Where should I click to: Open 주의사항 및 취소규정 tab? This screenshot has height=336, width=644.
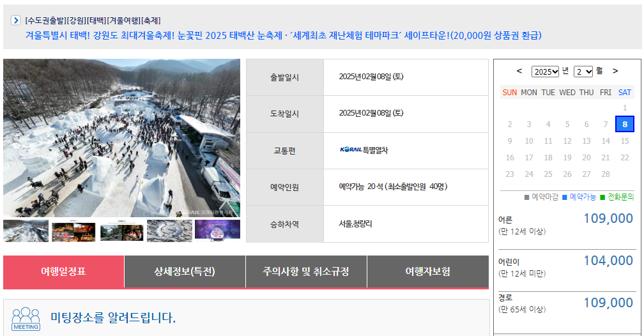(x=306, y=271)
